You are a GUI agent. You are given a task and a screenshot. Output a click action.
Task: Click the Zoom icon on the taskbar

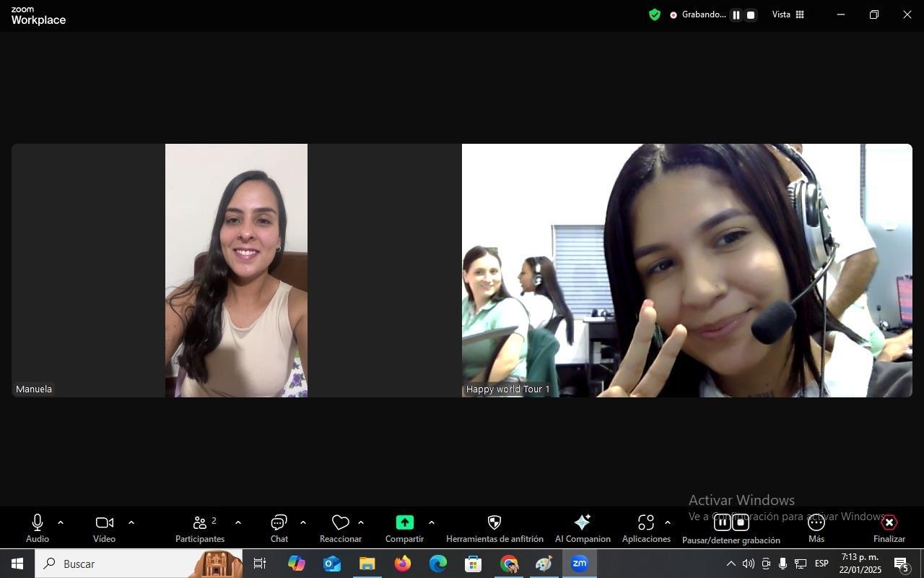coord(579,564)
